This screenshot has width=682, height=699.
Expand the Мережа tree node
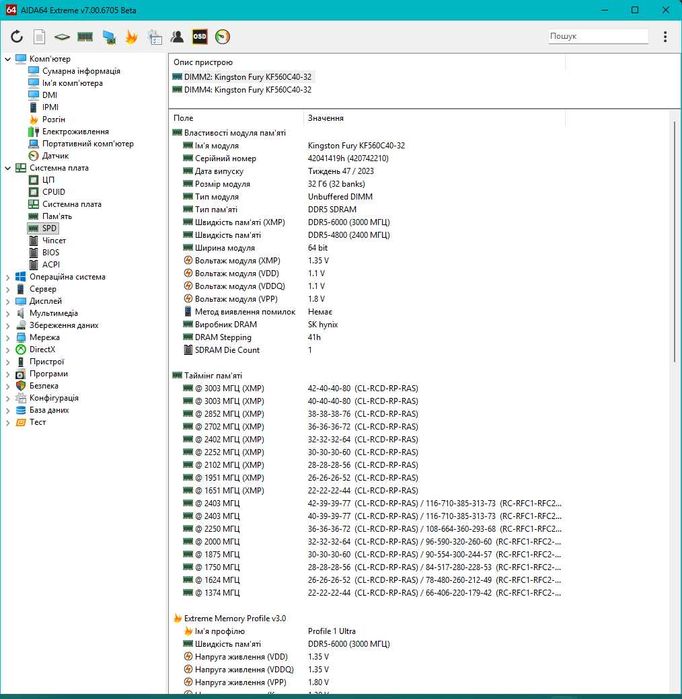pyautogui.click(x=8, y=338)
